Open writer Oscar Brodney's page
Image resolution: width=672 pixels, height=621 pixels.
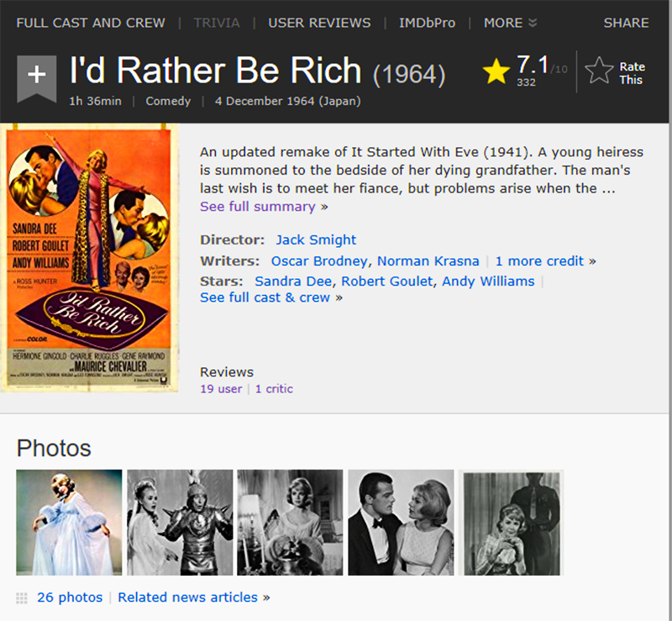pyautogui.click(x=319, y=261)
